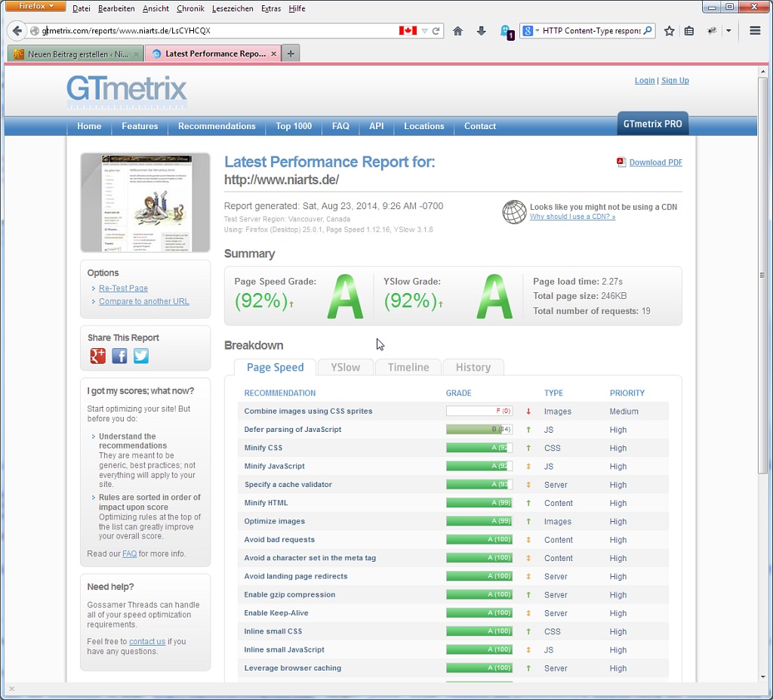Open the search engine selector dropdown
The image size is (773, 700).
coord(530,31)
